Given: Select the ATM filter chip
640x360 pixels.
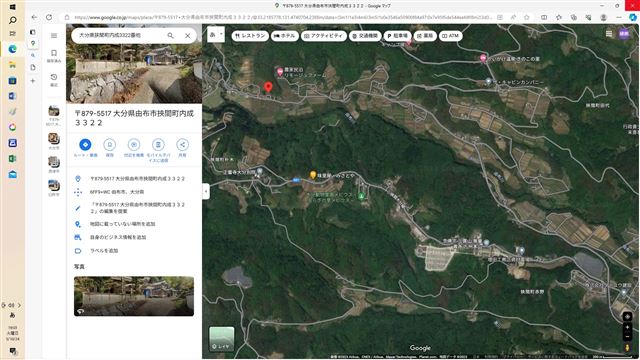Looking at the screenshot, I should pos(451,36).
